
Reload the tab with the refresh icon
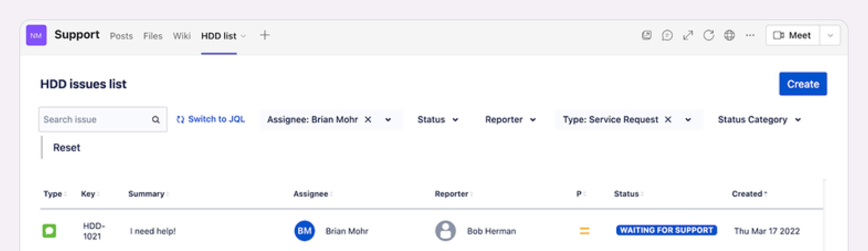point(709,35)
